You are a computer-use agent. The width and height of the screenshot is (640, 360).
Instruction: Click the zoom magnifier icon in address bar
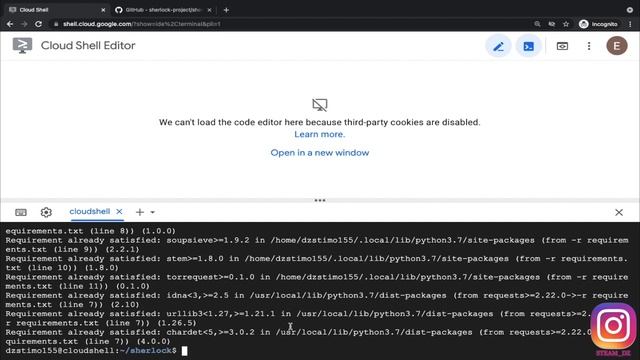537,24
